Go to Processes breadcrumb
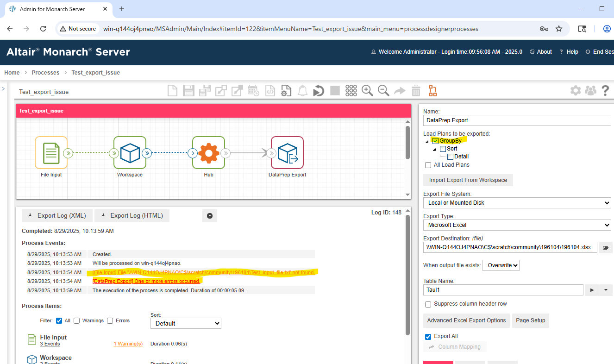The width and height of the screenshot is (614, 364). (45, 72)
